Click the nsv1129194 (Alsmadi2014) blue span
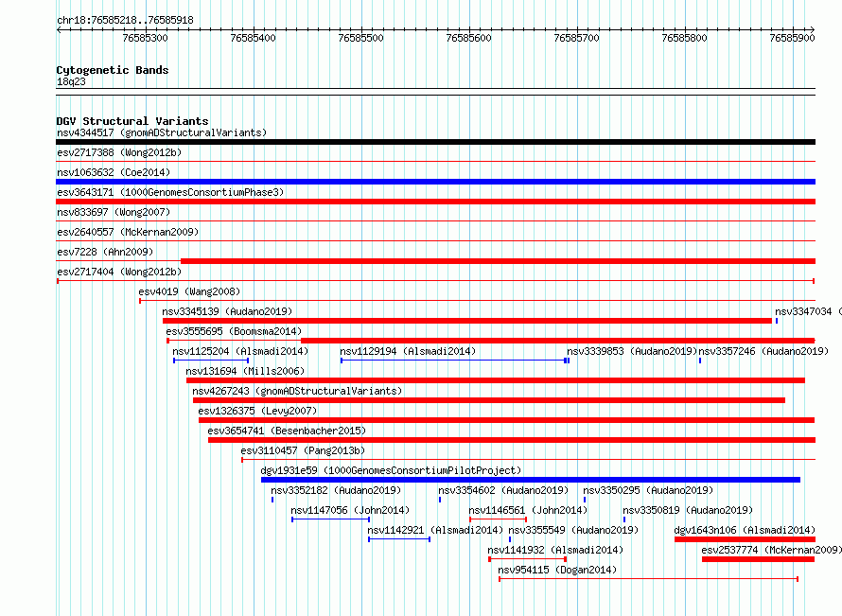This screenshot has width=842, height=616. click(453, 361)
